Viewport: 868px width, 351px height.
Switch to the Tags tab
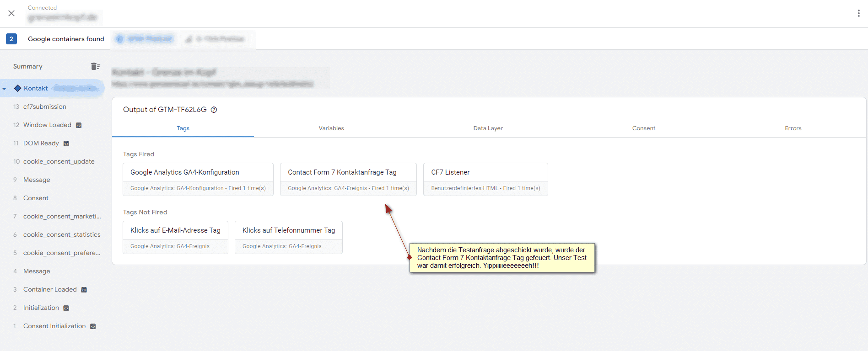click(x=183, y=128)
